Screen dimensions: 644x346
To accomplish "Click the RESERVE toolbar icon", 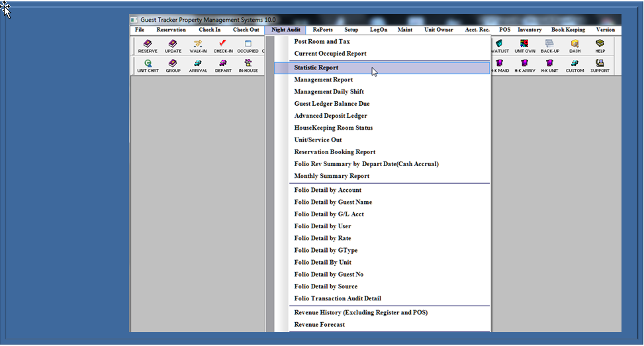I will click(x=148, y=46).
